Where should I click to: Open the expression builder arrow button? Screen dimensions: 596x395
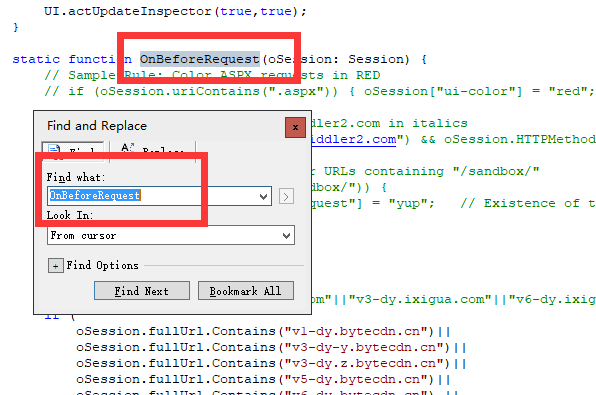click(286, 197)
